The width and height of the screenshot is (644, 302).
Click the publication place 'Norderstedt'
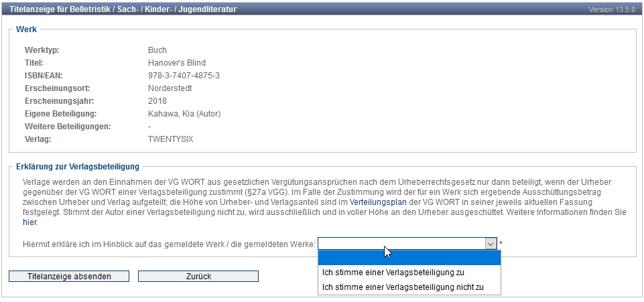click(x=170, y=88)
